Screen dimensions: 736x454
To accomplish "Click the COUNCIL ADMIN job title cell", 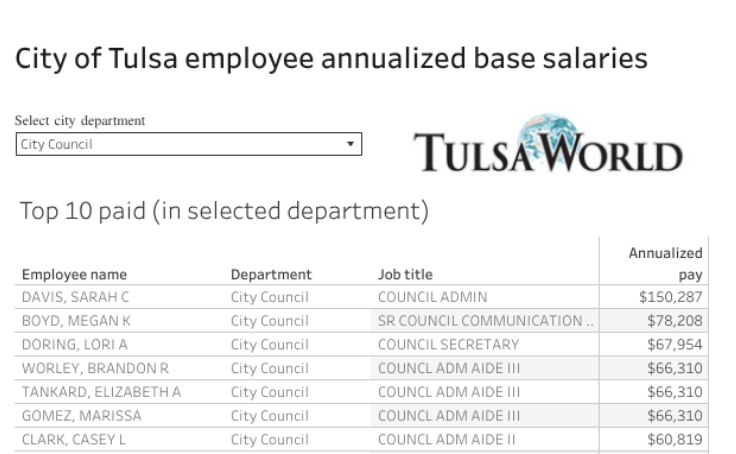I will coord(432,297).
